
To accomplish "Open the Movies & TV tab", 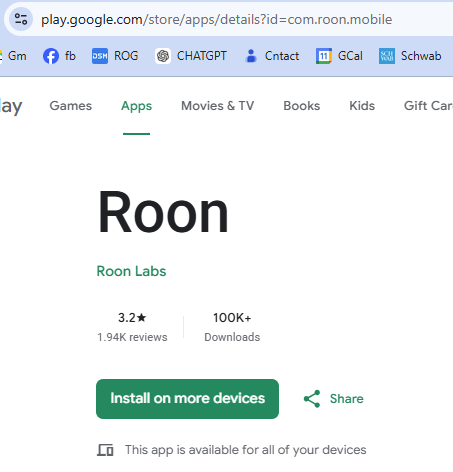I will point(218,106).
